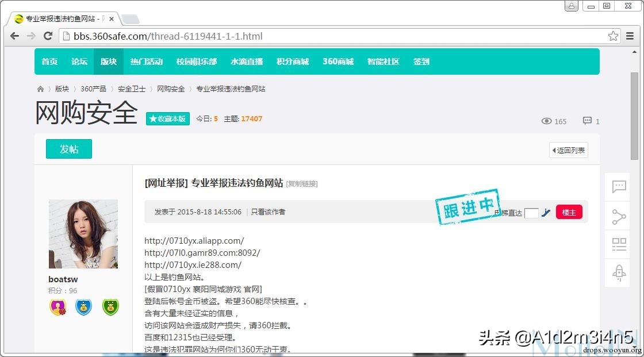
Task: Open 热门活动 navigation item
Action: coord(146,62)
